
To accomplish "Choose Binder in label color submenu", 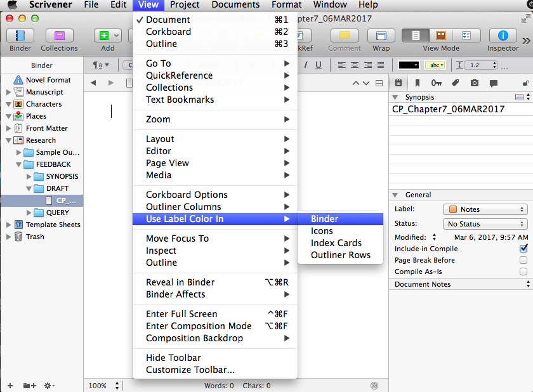I will 340,219.
